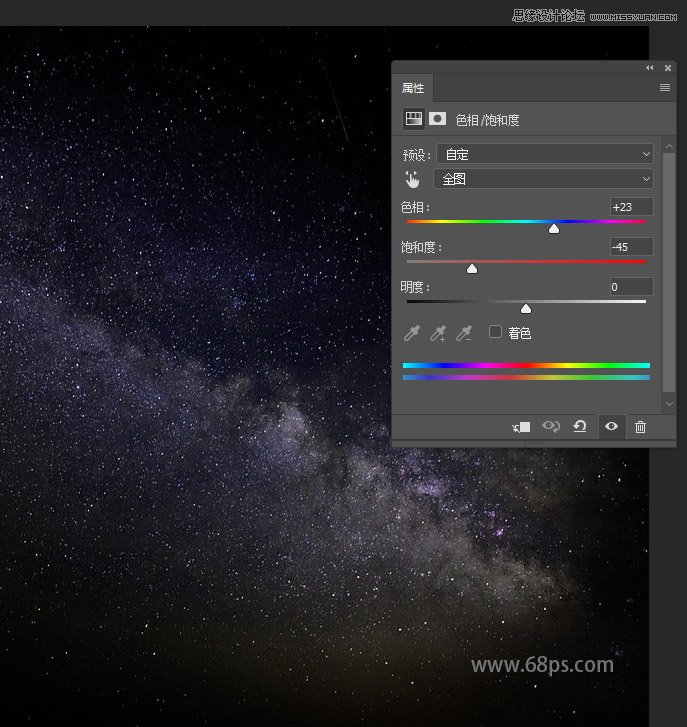This screenshot has height=727, width=687.
Task: Click the panel scrollbar up arrow
Action: tap(669, 147)
